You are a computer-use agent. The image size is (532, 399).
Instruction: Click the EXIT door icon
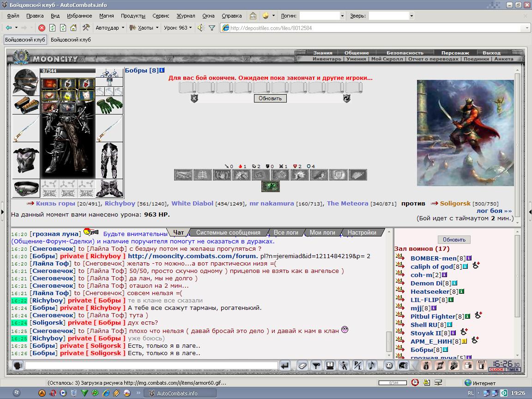point(482,365)
